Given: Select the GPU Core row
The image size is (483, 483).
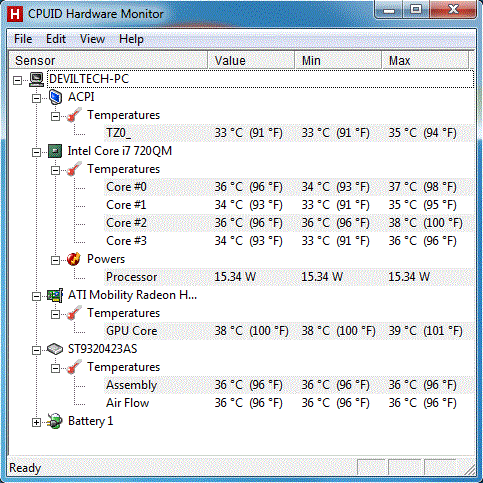Looking at the screenshot, I should 289,331.
